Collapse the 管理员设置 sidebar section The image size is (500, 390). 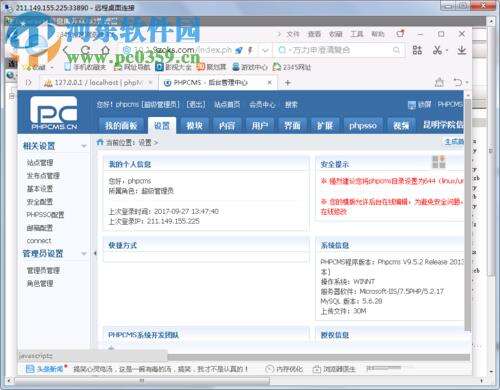pyautogui.click(x=84, y=254)
